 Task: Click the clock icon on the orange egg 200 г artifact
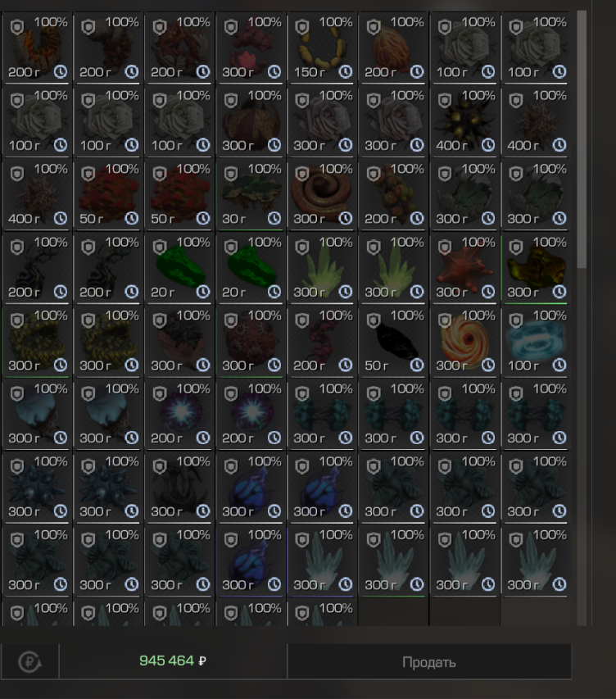(x=417, y=72)
